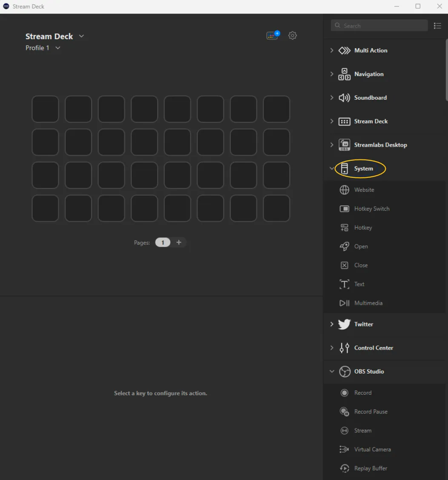Select the Text action icon
Screen dimensions: 448x480
coord(345,284)
